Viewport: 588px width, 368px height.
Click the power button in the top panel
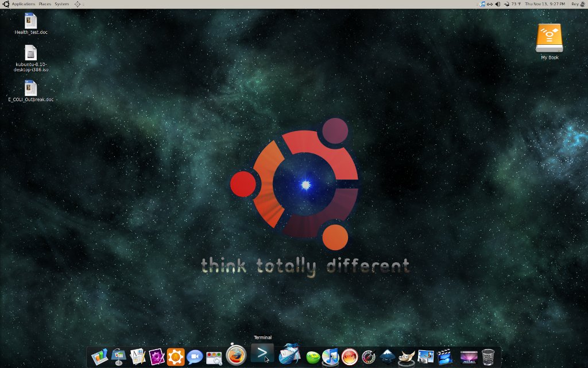(583, 4)
